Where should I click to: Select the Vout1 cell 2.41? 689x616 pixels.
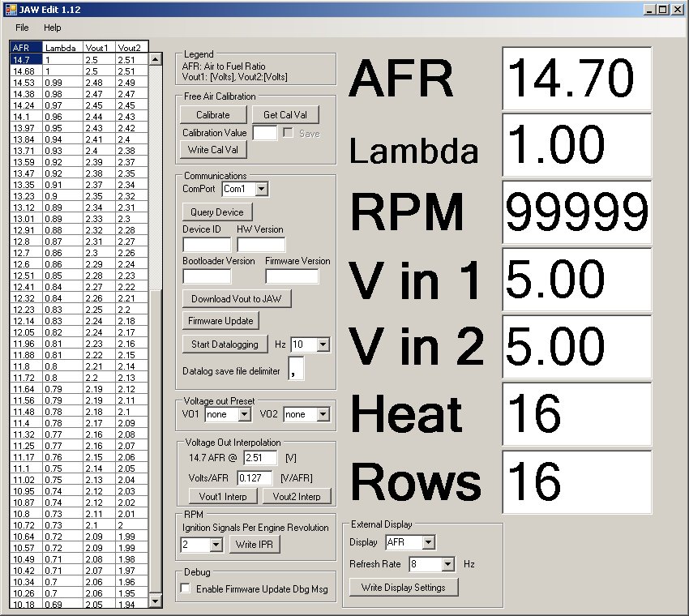100,139
